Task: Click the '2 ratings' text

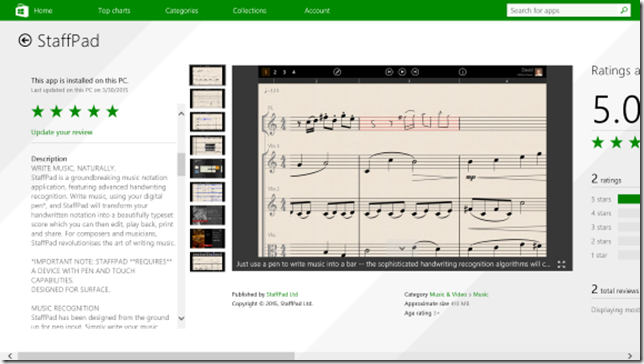Action: [x=606, y=179]
